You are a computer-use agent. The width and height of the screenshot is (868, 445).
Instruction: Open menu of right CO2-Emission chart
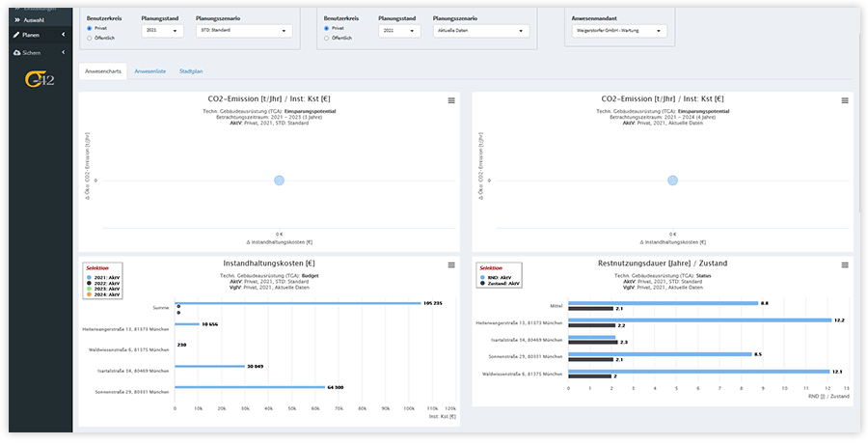(x=845, y=100)
